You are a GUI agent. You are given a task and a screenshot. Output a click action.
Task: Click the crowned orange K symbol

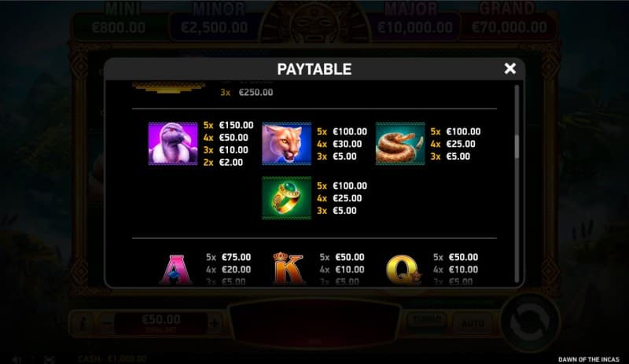pyautogui.click(x=289, y=268)
